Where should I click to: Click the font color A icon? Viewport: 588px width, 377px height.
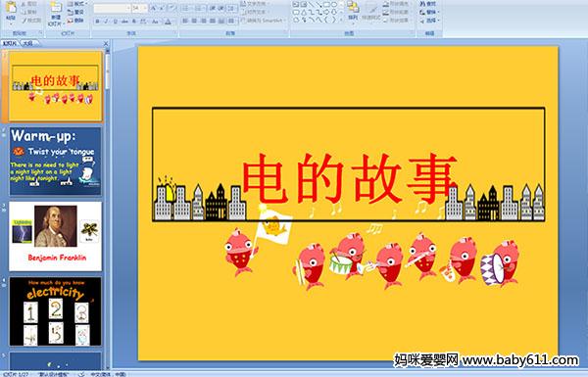click(168, 22)
